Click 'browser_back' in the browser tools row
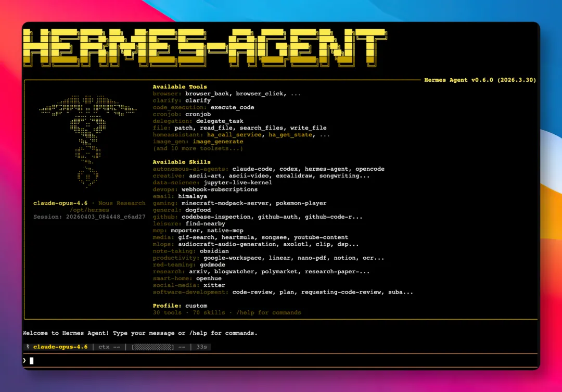This screenshot has width=562, height=392. pyautogui.click(x=207, y=94)
